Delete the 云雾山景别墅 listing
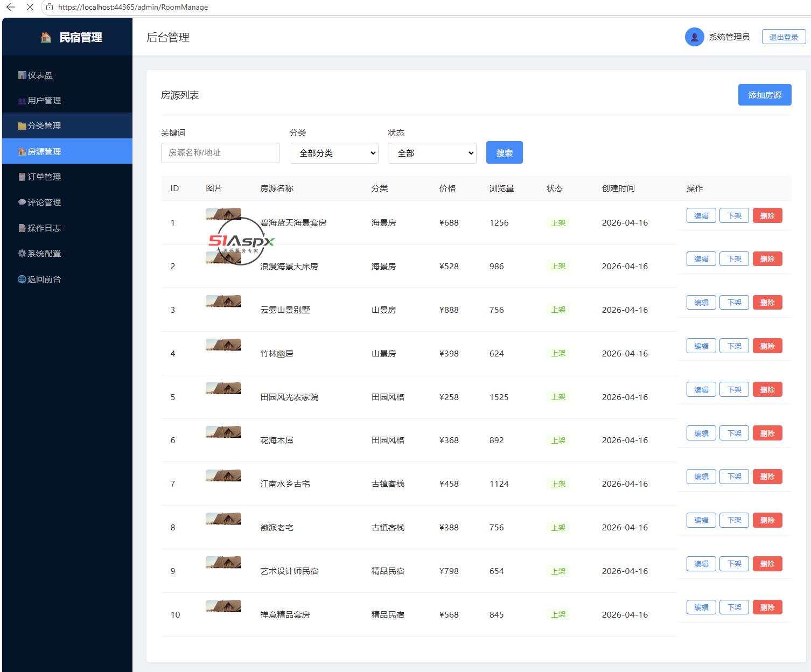The image size is (811, 672). [x=767, y=303]
